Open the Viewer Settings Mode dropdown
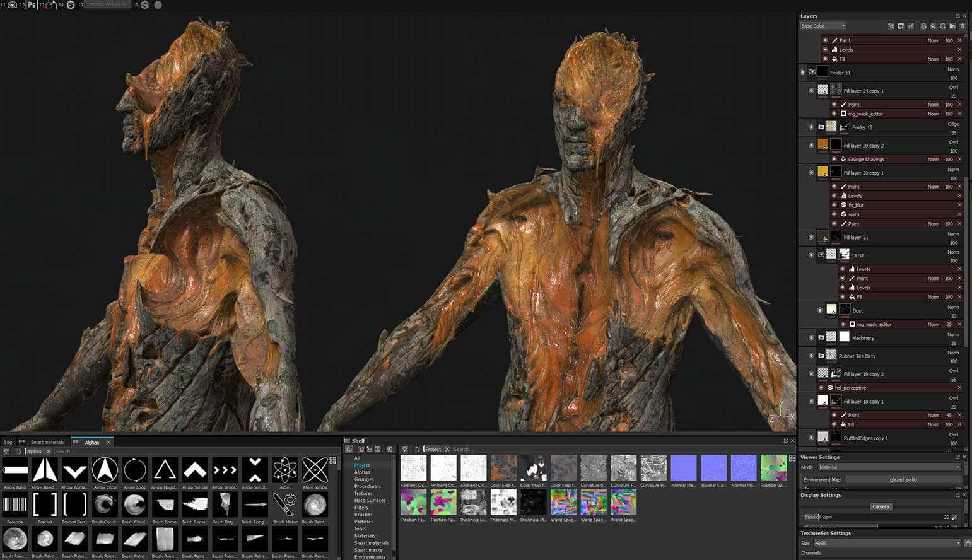This screenshot has width=972, height=560. point(889,467)
